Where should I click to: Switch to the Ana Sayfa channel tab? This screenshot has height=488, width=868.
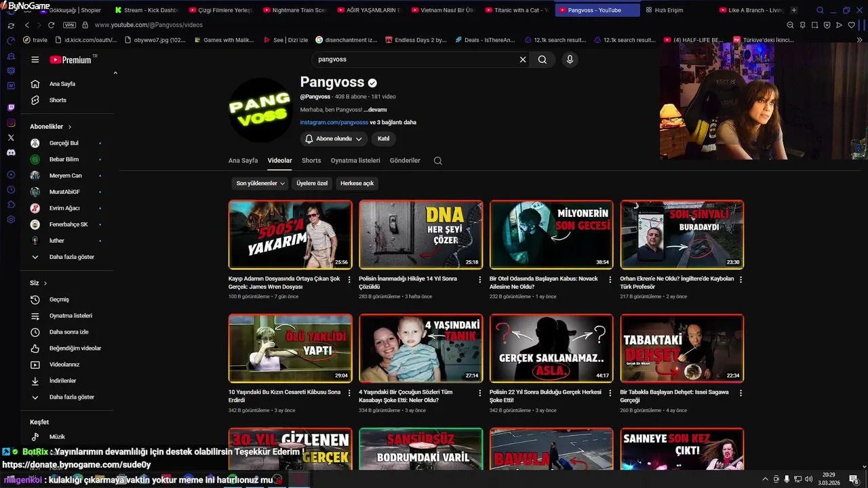[243, 161]
